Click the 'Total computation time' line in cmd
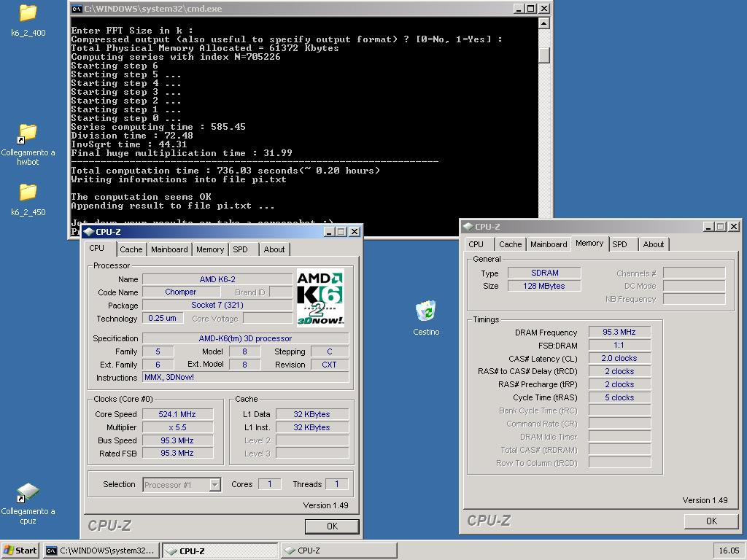This screenshot has width=747, height=560. pos(225,171)
